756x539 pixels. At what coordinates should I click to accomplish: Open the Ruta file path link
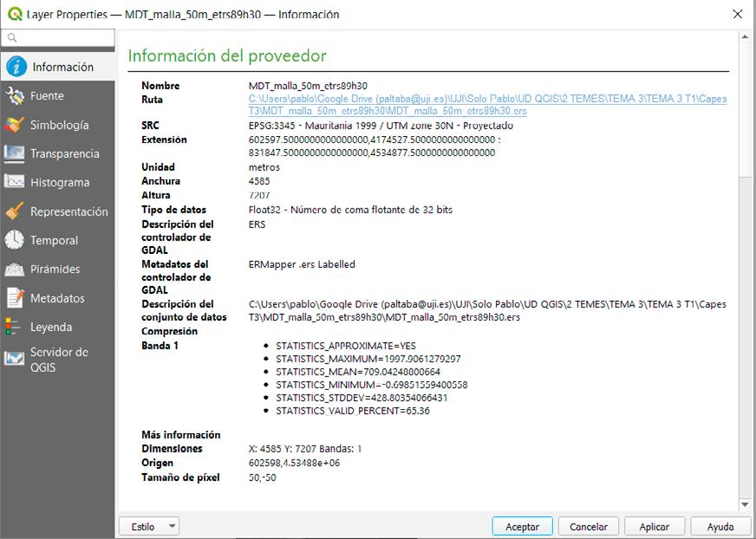pos(487,105)
